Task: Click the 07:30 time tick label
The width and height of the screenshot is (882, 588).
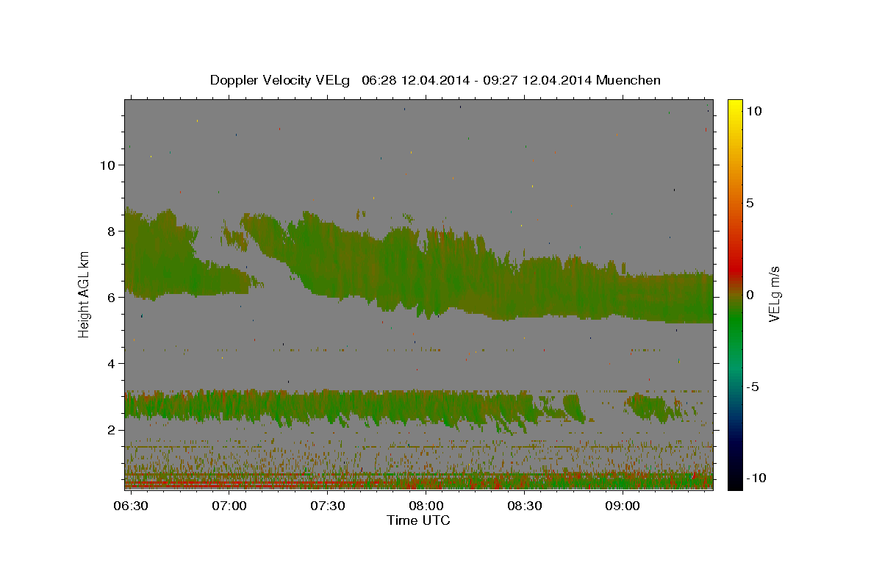Action: click(x=328, y=506)
